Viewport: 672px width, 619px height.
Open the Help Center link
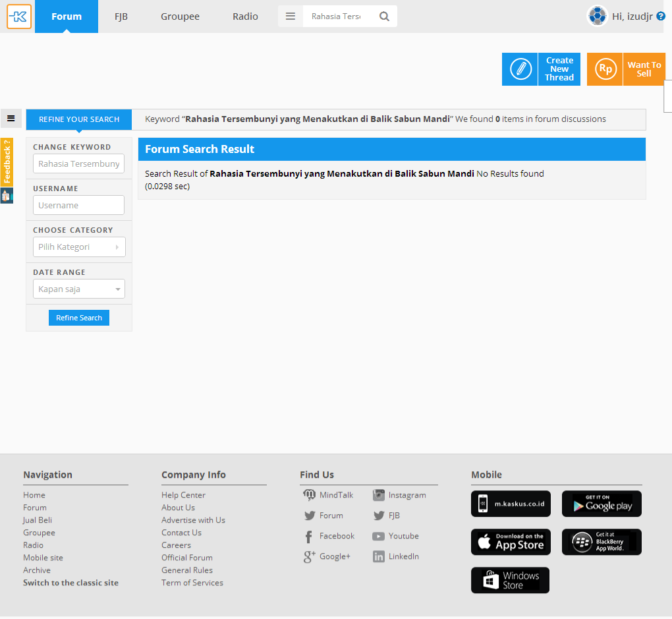(x=183, y=495)
